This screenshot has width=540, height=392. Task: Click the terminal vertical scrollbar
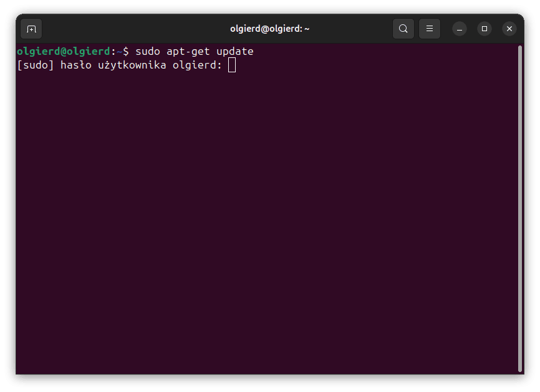[x=519, y=206]
